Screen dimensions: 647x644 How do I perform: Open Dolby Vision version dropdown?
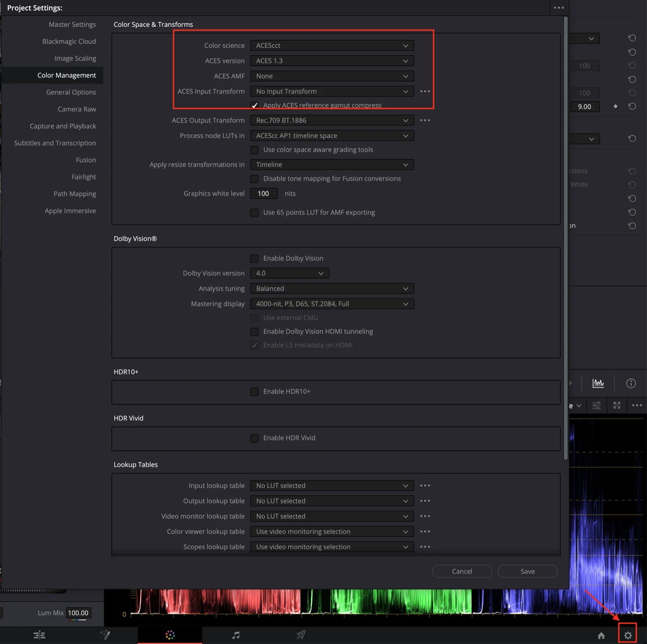(290, 273)
